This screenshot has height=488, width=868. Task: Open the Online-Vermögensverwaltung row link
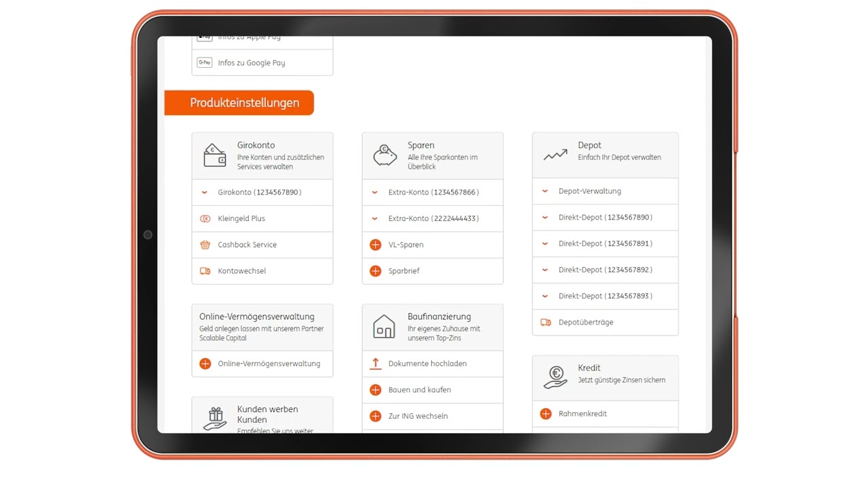[269, 364]
